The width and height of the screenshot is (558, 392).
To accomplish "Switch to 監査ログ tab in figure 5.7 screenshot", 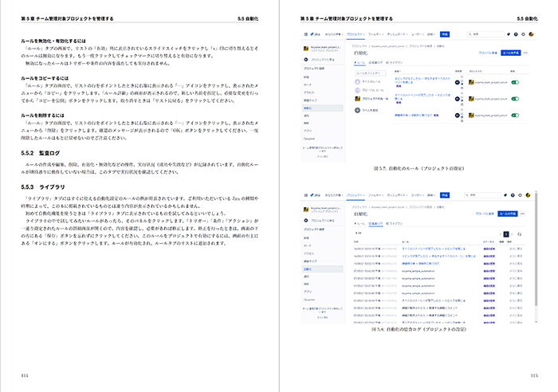I will (375, 63).
